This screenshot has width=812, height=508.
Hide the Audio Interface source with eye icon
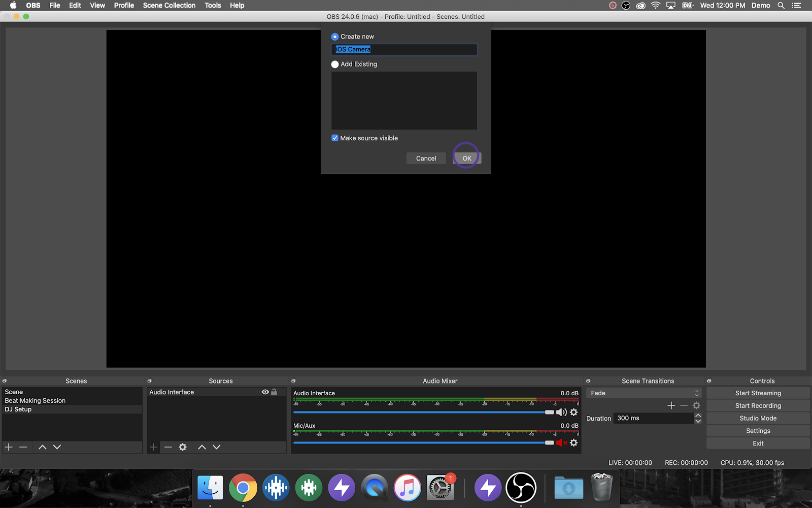point(265,392)
